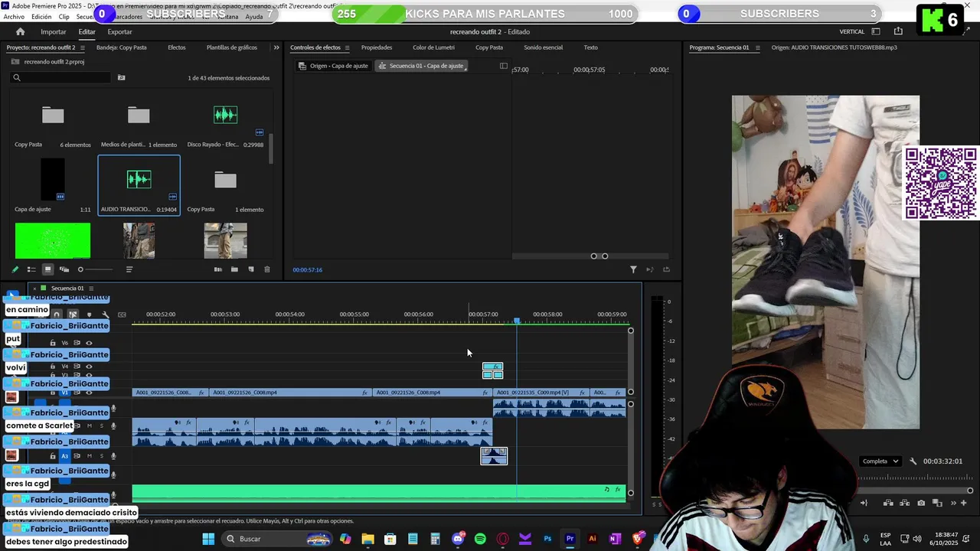The image size is (980, 551).
Task: Toggle timeline captions CC icon
Action: pyautogui.click(x=122, y=315)
